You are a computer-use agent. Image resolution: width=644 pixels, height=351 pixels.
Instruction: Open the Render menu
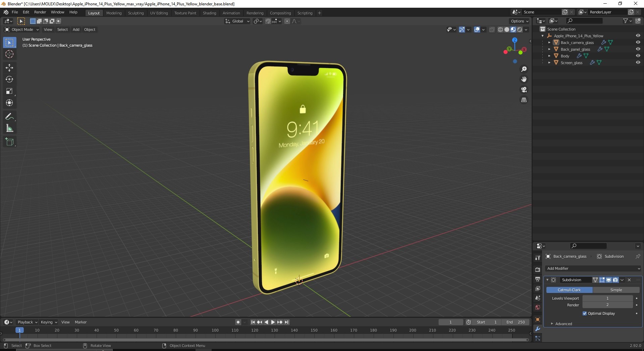(x=40, y=12)
